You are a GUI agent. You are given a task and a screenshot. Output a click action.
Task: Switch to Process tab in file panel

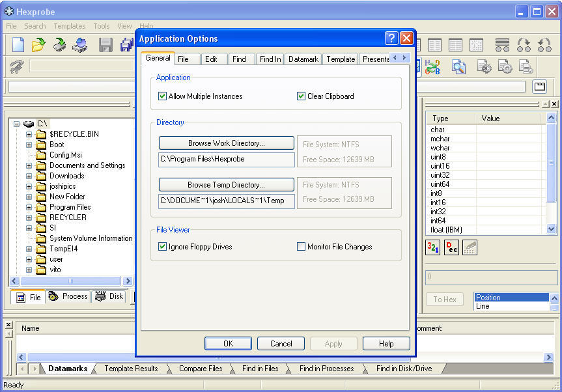(68, 296)
